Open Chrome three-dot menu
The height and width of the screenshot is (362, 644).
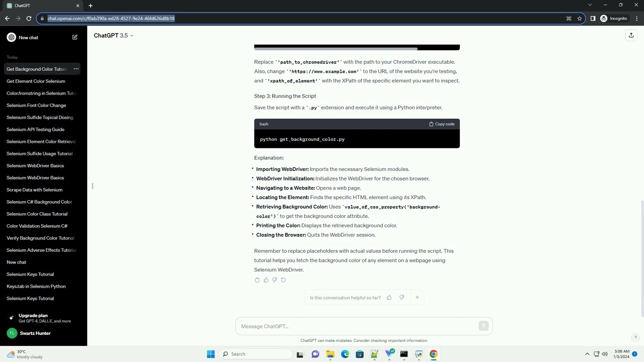[637, 19]
